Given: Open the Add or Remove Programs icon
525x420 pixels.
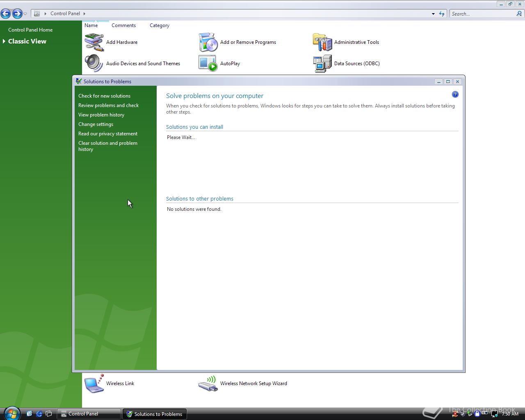Looking at the screenshot, I should [x=208, y=42].
